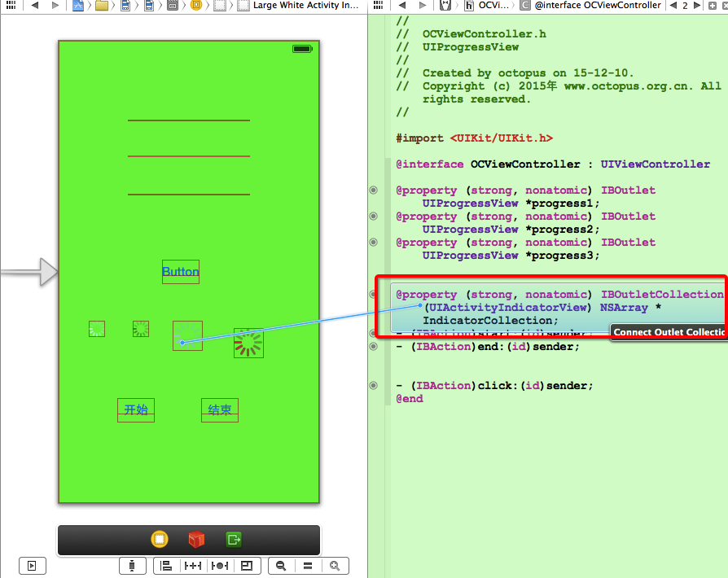This screenshot has width=728, height=578.
Task: Click the *progress3 property name
Action: click(x=562, y=256)
